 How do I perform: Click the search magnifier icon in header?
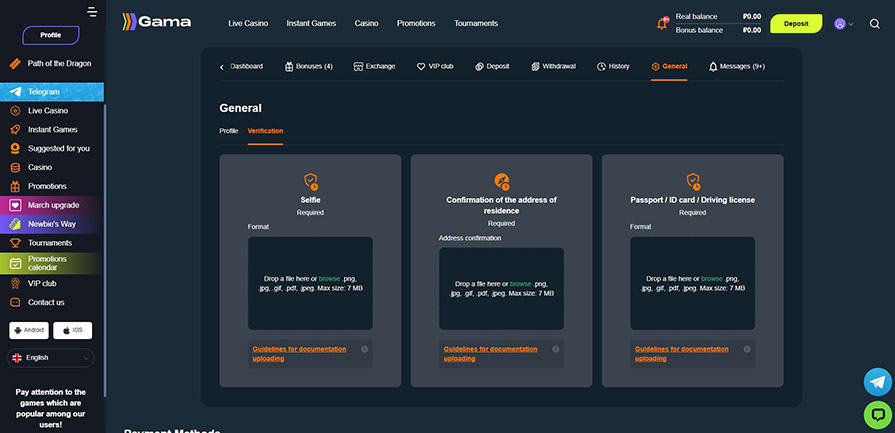874,23
